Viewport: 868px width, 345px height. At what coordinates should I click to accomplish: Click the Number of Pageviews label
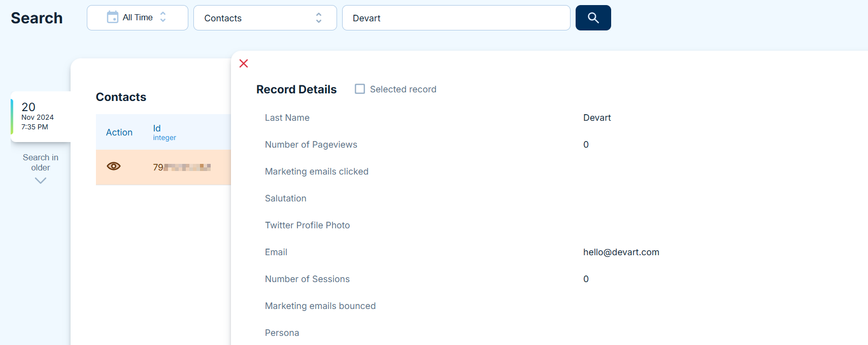(311, 145)
